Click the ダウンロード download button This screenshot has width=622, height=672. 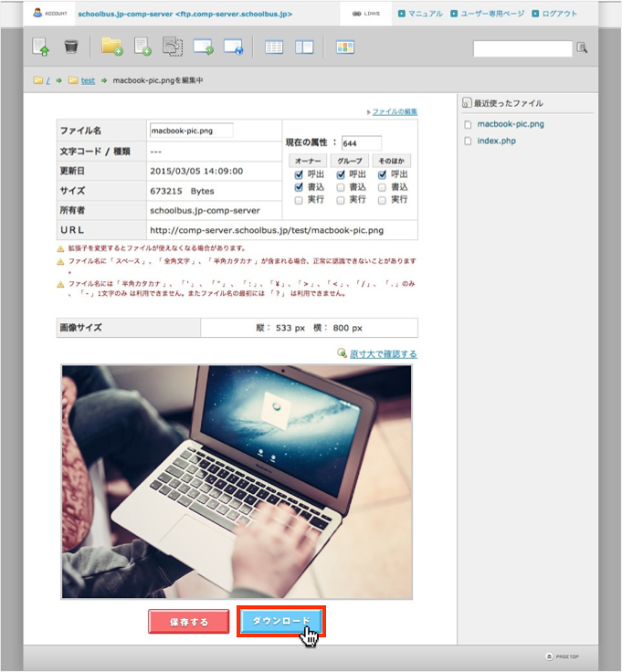[281, 621]
